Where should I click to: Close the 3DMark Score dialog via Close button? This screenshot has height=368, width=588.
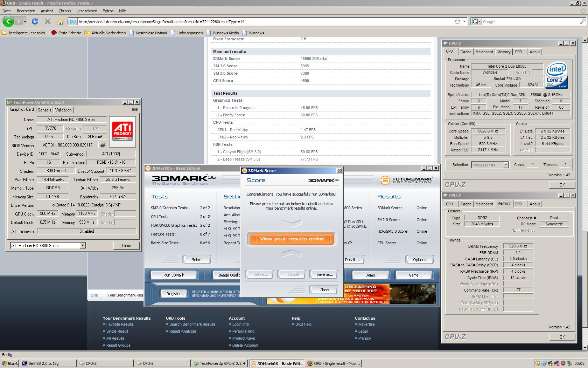[x=324, y=290]
